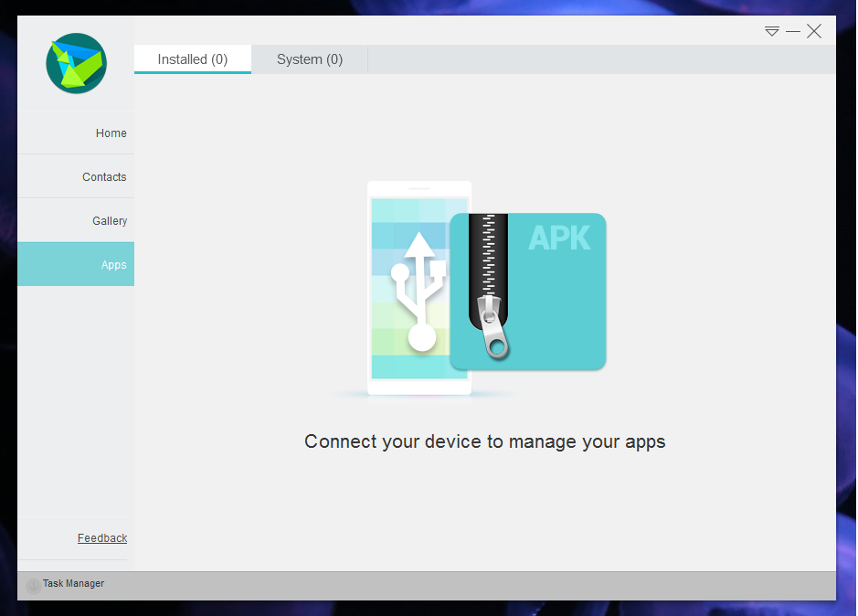Open Task Manager in the status bar
This screenshot has height=616, width=858.
point(73,584)
